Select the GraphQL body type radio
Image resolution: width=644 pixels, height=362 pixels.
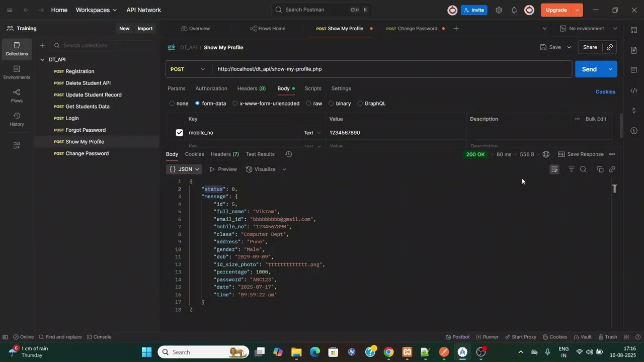[360, 104]
